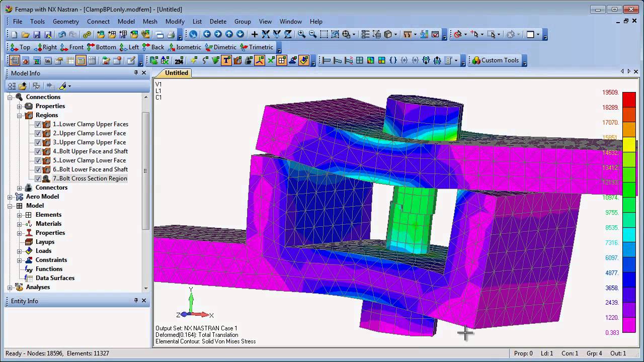The width and height of the screenshot is (644, 362).
Task: Select the Data Surfaces tree item
Action: [x=55, y=278]
